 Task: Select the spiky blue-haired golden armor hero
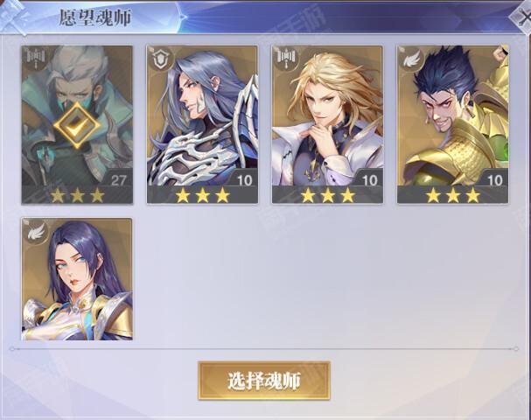click(x=453, y=124)
